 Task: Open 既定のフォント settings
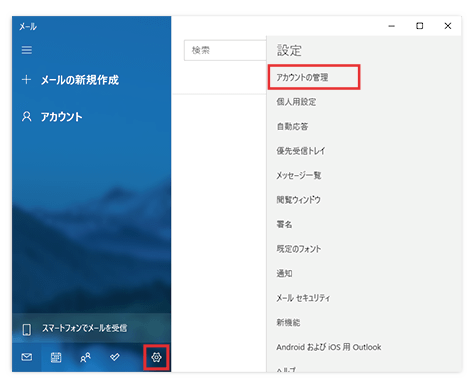click(x=299, y=249)
